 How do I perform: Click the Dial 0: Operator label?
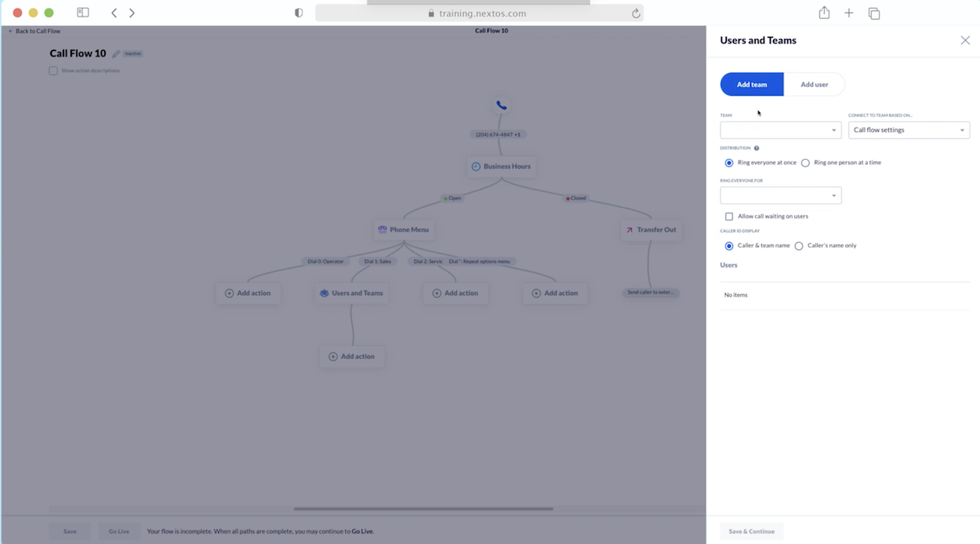[325, 261]
